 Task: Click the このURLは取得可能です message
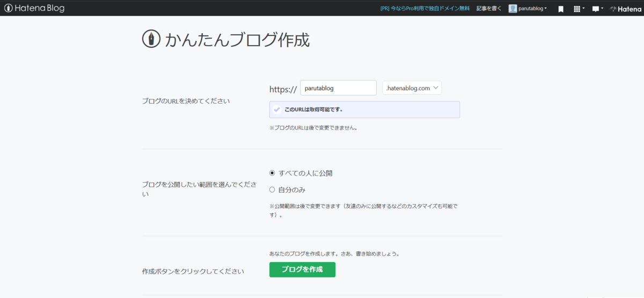(313, 110)
